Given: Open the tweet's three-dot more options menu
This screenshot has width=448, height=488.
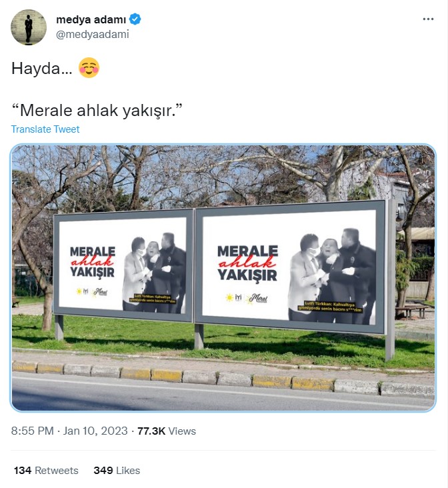Looking at the screenshot, I should pos(428,19).
